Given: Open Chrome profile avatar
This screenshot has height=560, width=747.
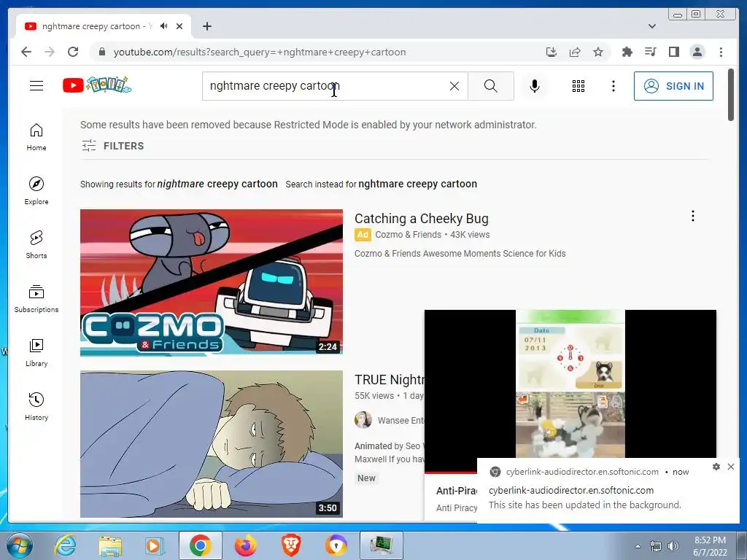Looking at the screenshot, I should [x=697, y=52].
